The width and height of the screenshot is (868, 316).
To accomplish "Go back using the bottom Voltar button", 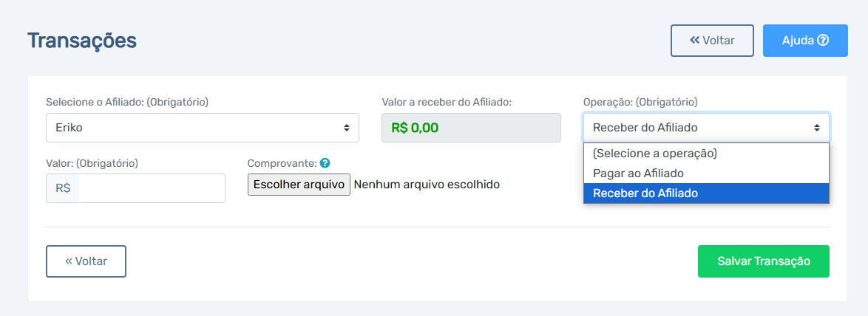I will coord(87,261).
